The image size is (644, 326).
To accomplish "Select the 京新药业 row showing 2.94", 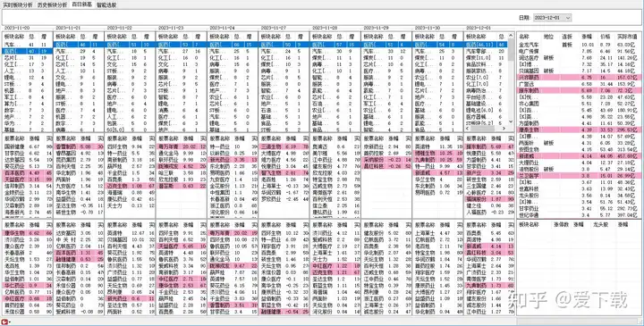I will tap(387, 146).
